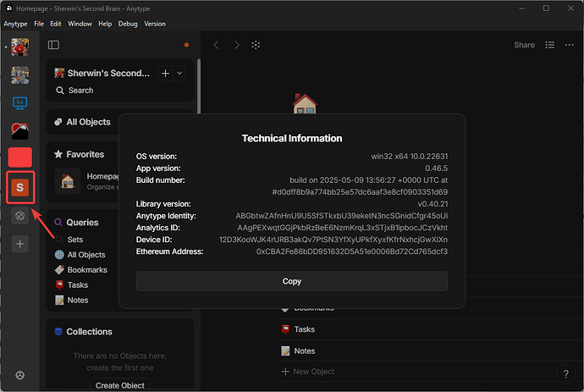Open the table of contents list icon
Viewport: 584px width, 392px height.
point(550,45)
